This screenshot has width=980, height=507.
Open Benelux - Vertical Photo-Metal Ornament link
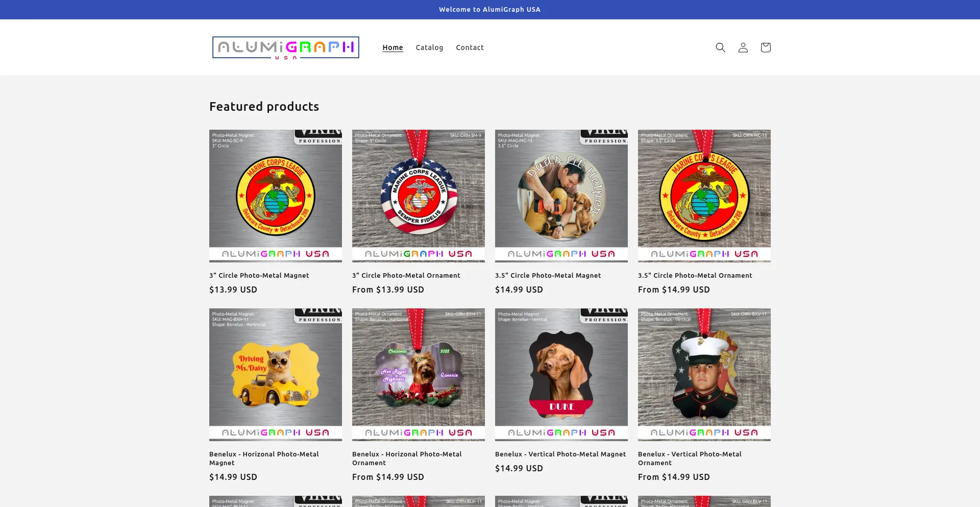coord(690,458)
